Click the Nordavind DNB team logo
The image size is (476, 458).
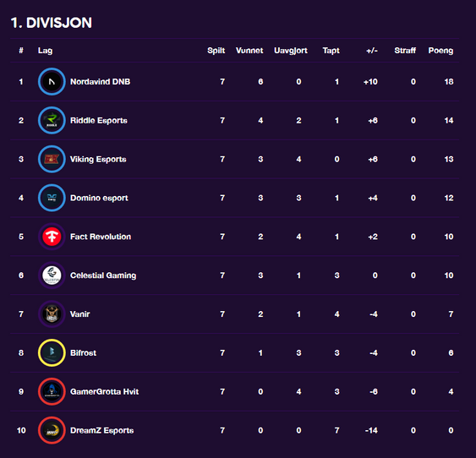[52, 82]
